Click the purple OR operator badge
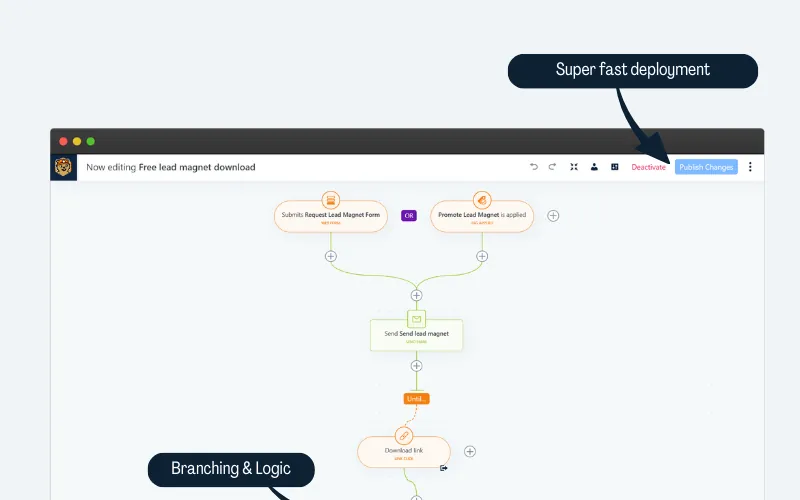Screen dimensions: 800x500 pos(409,216)
